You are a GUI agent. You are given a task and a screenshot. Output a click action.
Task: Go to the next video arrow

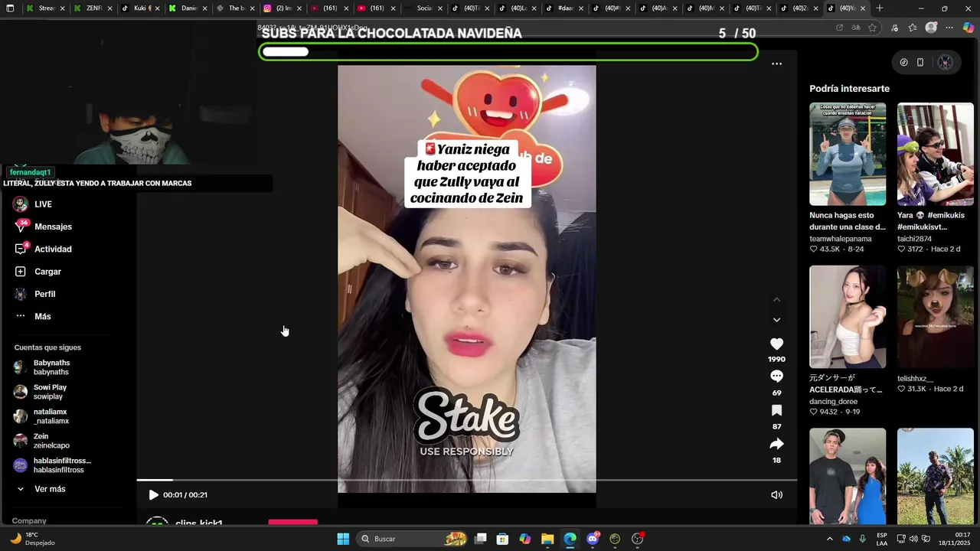pos(776,320)
